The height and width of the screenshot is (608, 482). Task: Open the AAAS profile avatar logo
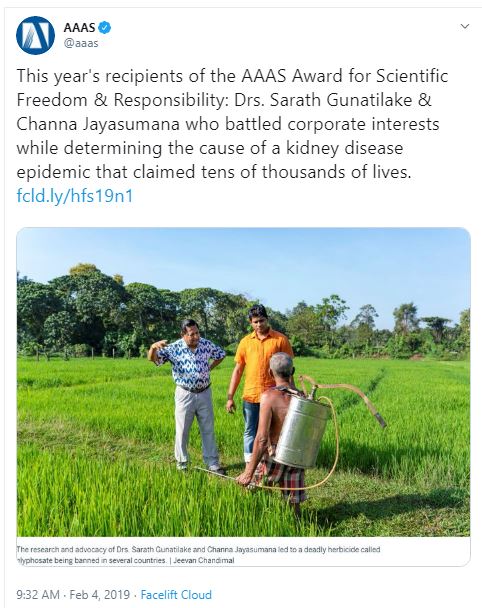(35, 35)
